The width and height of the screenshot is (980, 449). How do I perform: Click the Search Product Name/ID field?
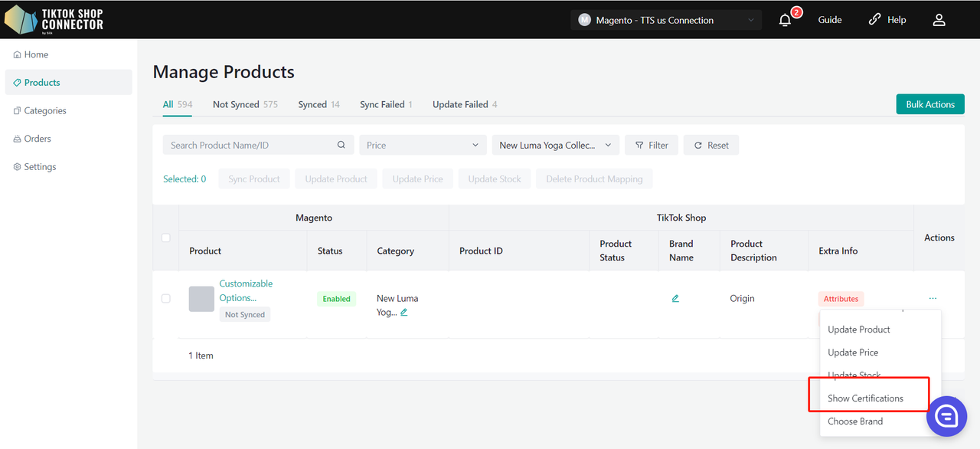249,146
